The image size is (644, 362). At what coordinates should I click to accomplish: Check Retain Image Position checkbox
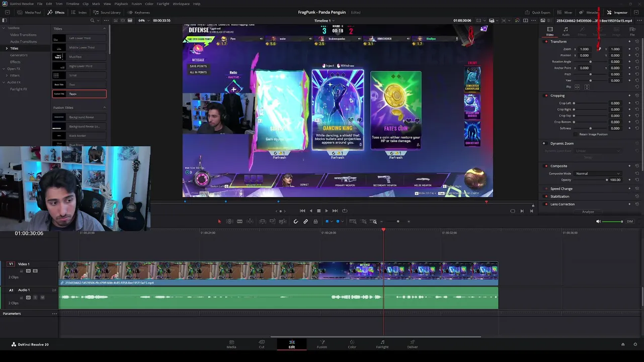pyautogui.click(x=577, y=134)
